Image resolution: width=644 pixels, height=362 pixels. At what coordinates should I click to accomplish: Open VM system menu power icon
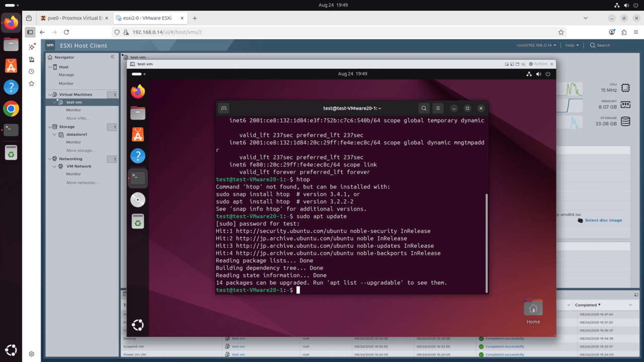coord(548,73)
